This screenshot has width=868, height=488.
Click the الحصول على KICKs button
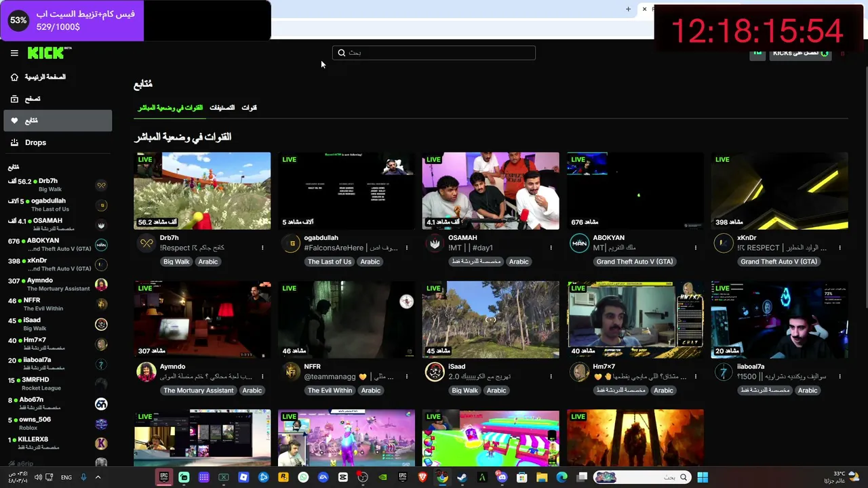pos(800,53)
